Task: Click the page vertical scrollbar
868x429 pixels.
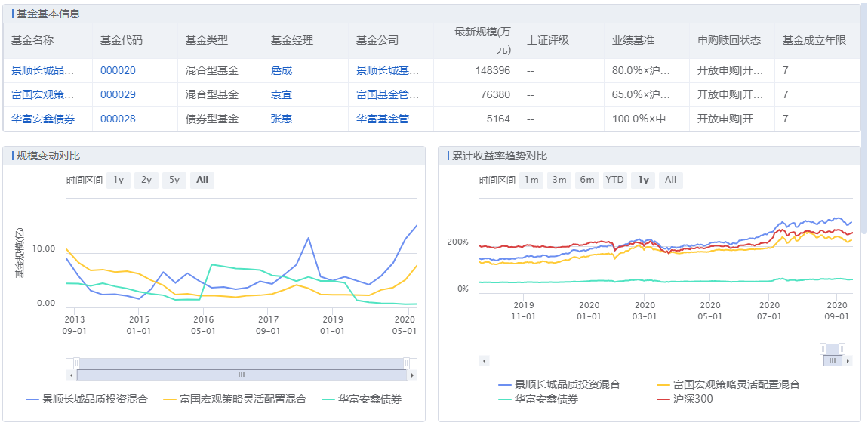Action: click(x=864, y=113)
